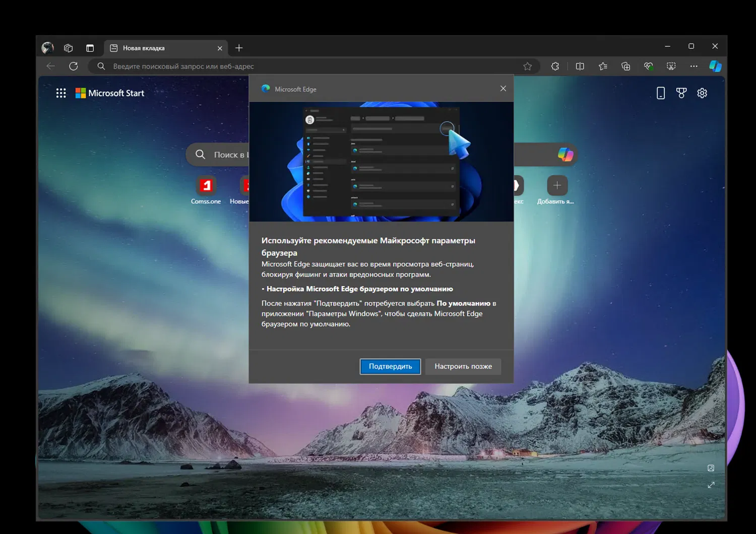Open the apps grid launcher
Image resolution: width=756 pixels, height=534 pixels.
click(x=61, y=93)
